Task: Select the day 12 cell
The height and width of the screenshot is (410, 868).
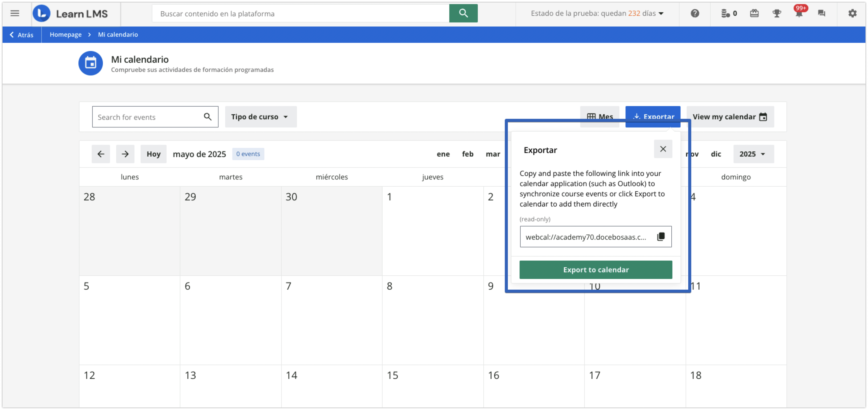Action: [x=130, y=386]
